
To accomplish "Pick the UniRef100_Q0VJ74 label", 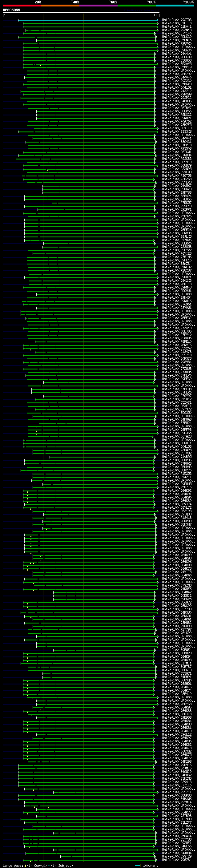I will (x=177, y=504).
